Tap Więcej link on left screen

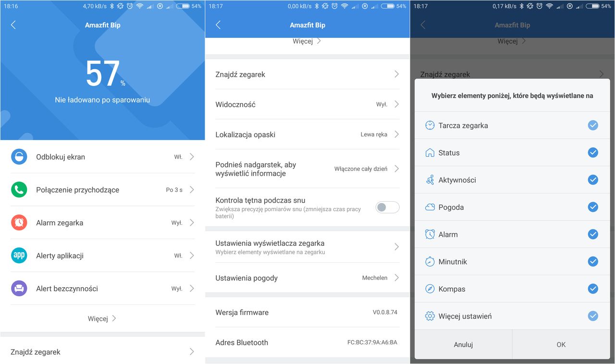tap(102, 318)
